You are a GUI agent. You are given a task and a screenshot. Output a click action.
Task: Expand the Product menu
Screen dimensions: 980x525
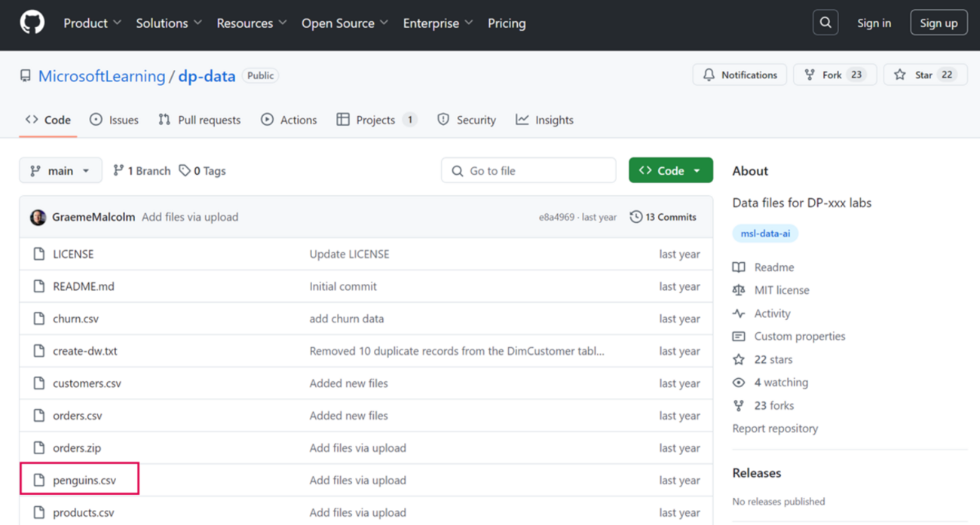click(x=92, y=23)
